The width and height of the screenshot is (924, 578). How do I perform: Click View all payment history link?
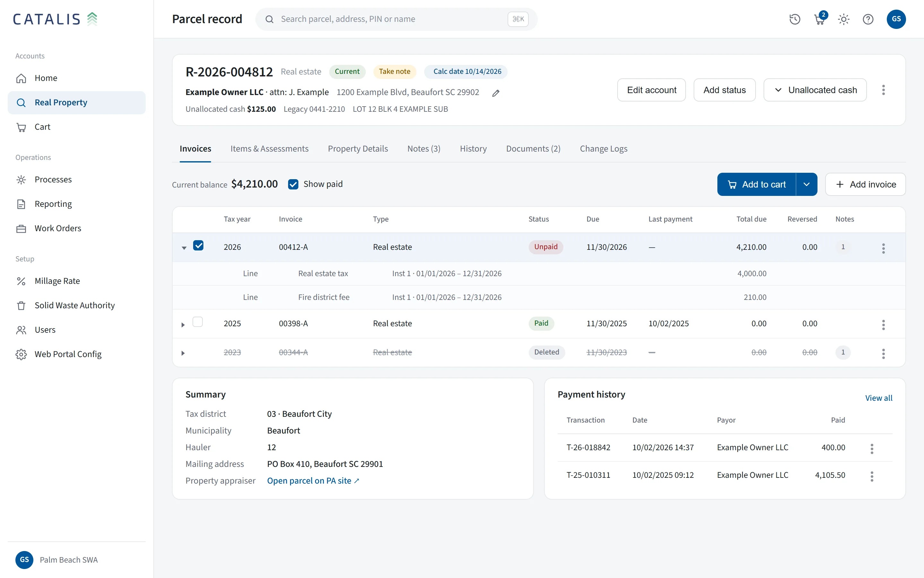pyautogui.click(x=878, y=398)
